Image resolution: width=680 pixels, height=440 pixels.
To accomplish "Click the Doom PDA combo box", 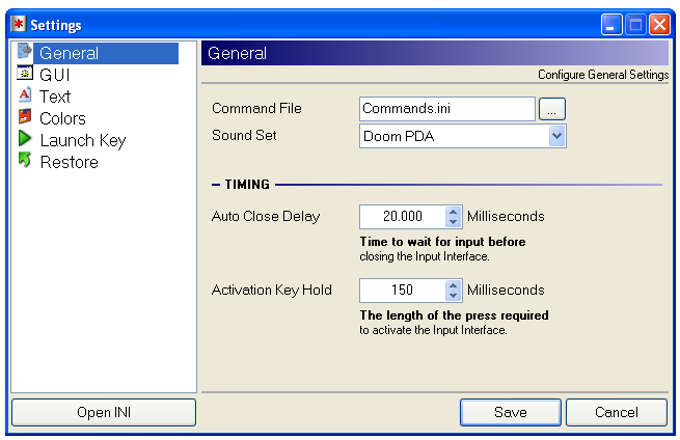I will 463,136.
